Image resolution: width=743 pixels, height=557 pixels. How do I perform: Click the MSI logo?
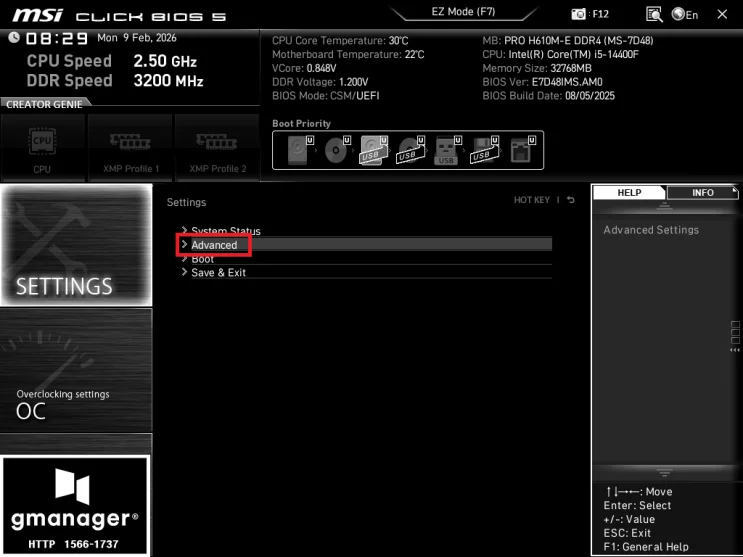(37, 15)
